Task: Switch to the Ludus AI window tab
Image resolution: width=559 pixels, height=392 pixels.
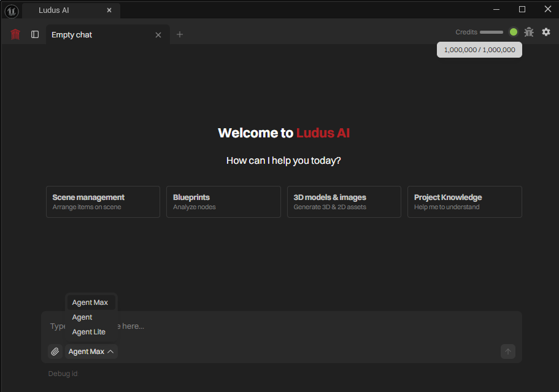Action: point(71,10)
